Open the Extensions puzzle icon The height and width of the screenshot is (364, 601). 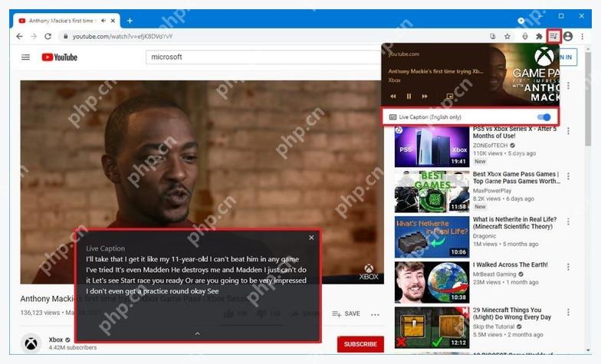tap(540, 37)
